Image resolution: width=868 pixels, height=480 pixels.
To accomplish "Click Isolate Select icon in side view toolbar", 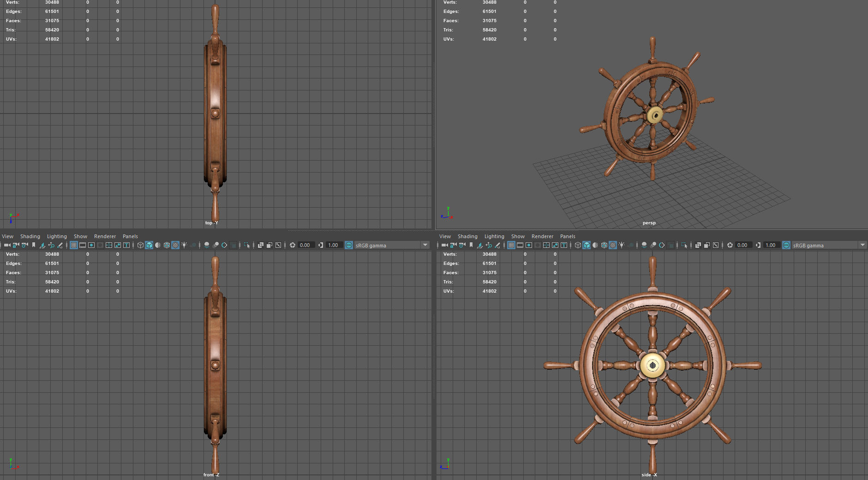I will (x=684, y=245).
